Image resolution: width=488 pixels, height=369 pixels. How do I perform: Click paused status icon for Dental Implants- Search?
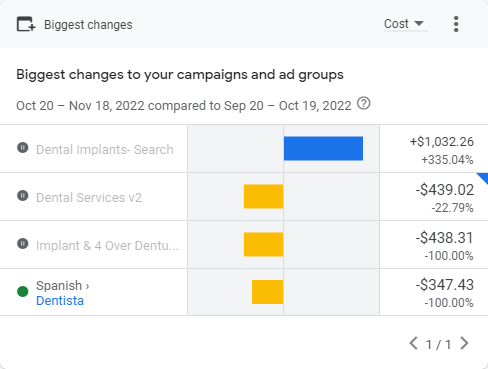click(x=23, y=147)
